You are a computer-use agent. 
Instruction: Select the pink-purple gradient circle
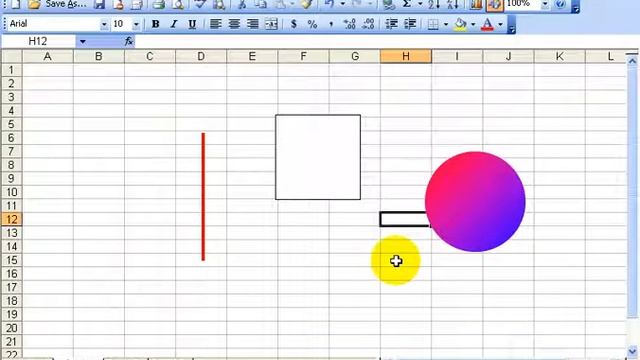(475, 202)
